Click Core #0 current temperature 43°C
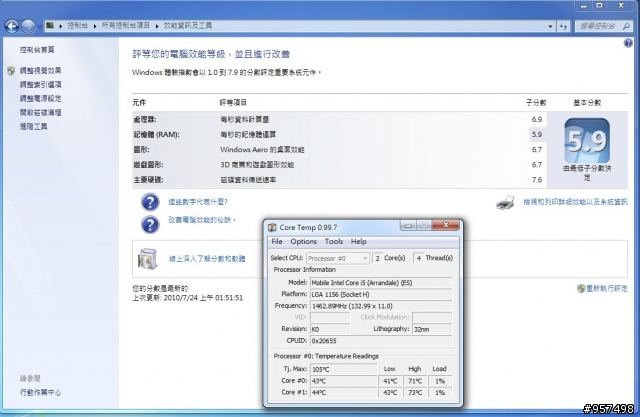The width and height of the screenshot is (640, 417). [343, 381]
